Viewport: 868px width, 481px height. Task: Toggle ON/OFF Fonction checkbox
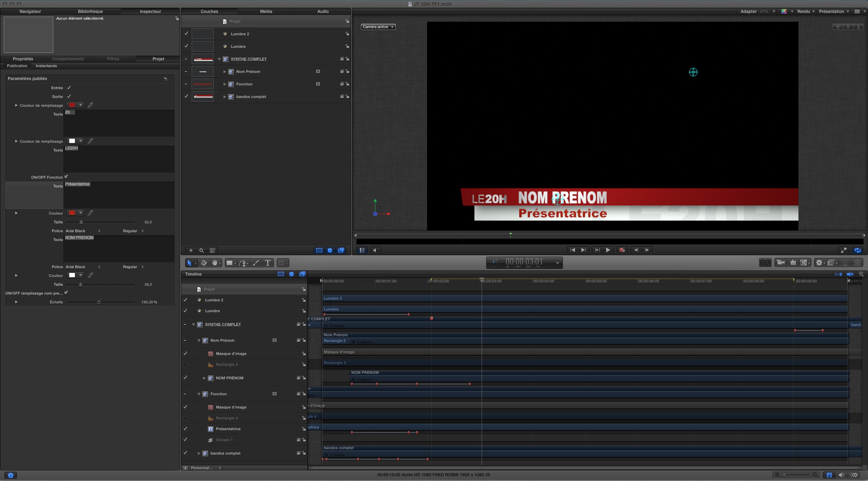[x=66, y=177]
